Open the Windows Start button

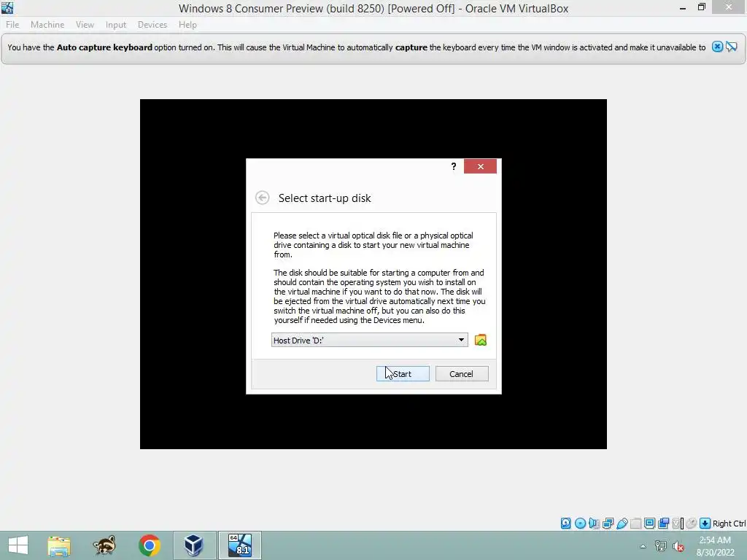tap(18, 545)
